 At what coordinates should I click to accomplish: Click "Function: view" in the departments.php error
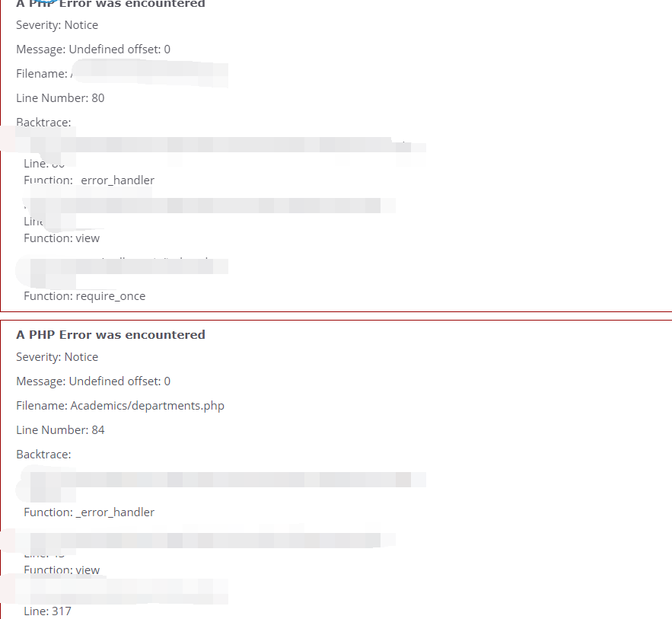click(62, 570)
